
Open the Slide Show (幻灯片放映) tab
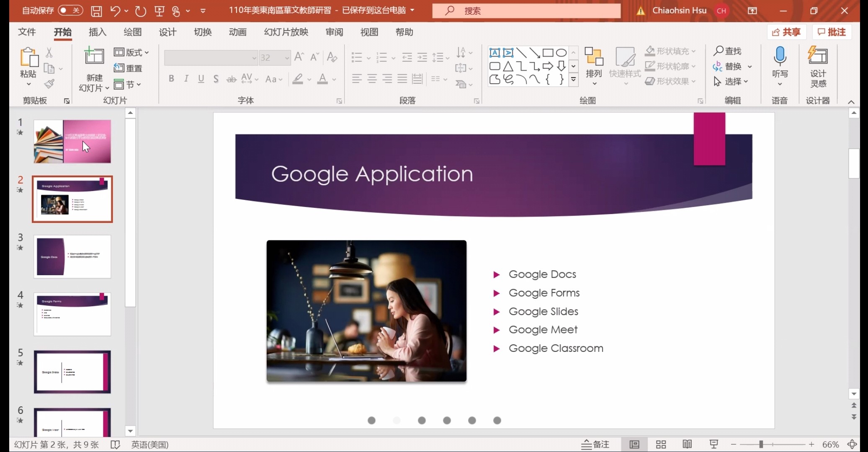(286, 32)
